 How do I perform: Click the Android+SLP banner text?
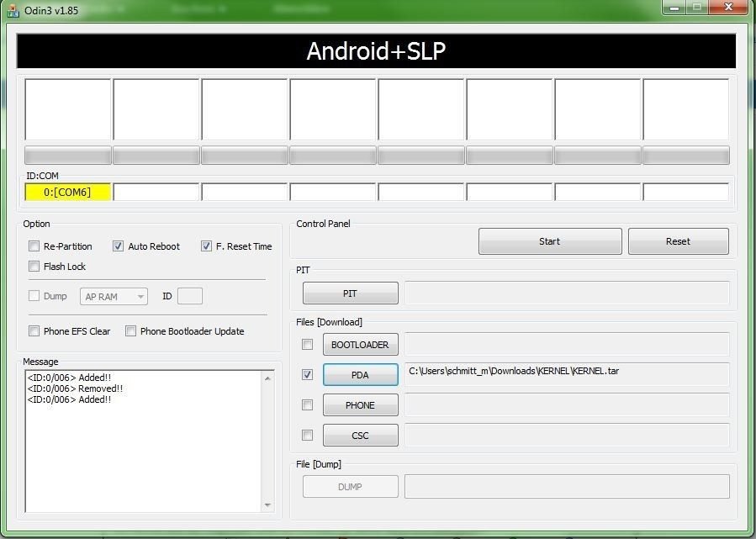(376, 51)
